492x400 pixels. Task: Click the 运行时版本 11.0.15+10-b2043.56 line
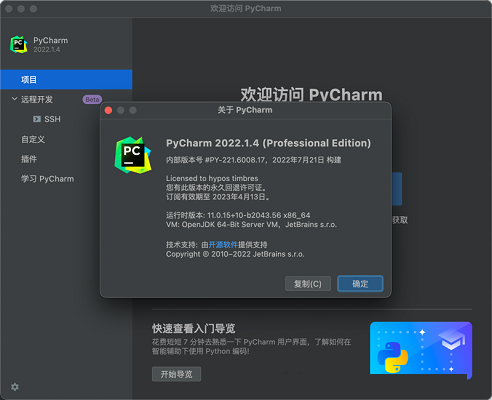point(238,215)
